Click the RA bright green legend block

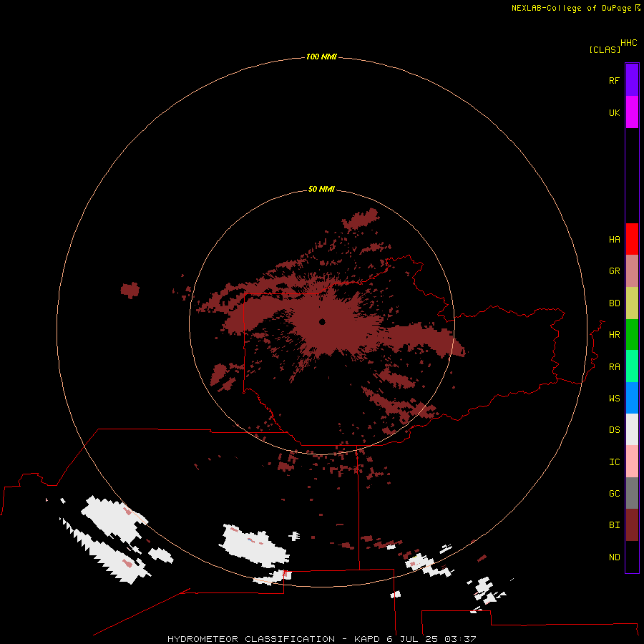(632, 366)
